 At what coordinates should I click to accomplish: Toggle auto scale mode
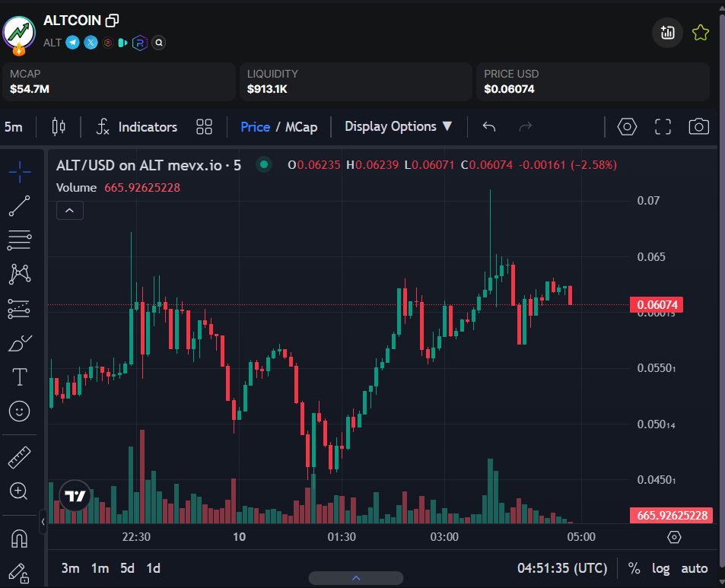coord(694,568)
